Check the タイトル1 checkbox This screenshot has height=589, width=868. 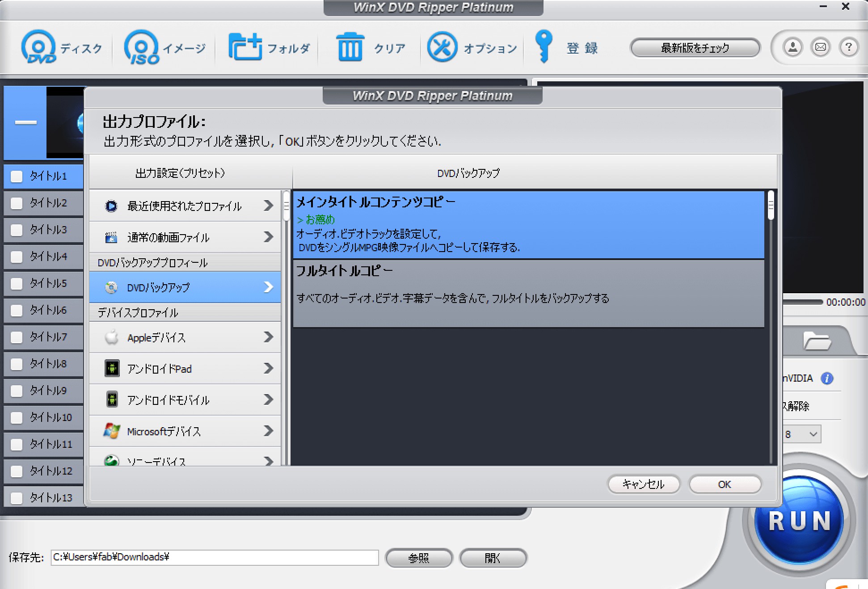17,177
